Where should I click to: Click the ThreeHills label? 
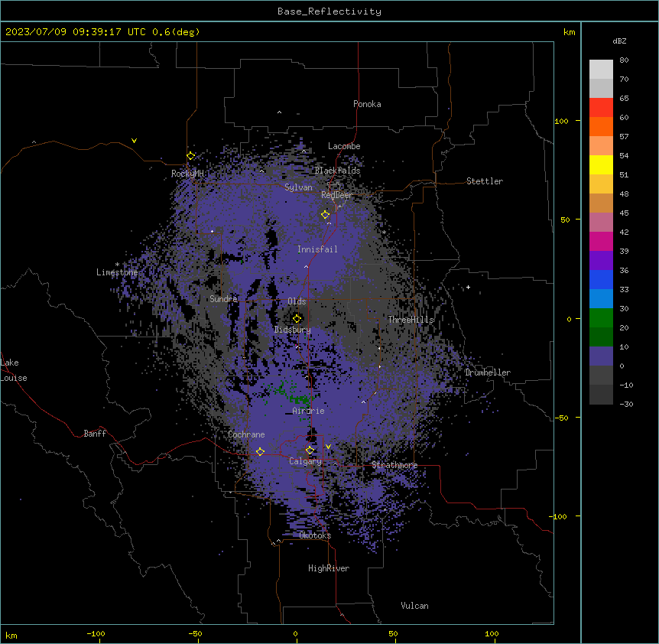pyautogui.click(x=411, y=320)
